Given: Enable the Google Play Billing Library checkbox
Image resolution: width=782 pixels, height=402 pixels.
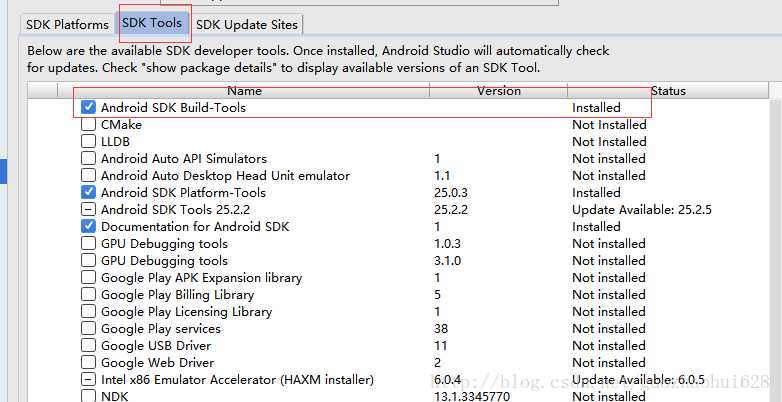Looking at the screenshot, I should [88, 294].
